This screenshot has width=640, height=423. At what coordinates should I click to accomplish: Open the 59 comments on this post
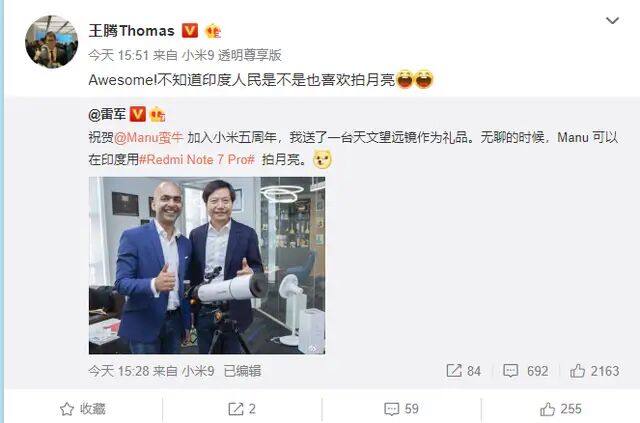pyautogui.click(x=402, y=409)
